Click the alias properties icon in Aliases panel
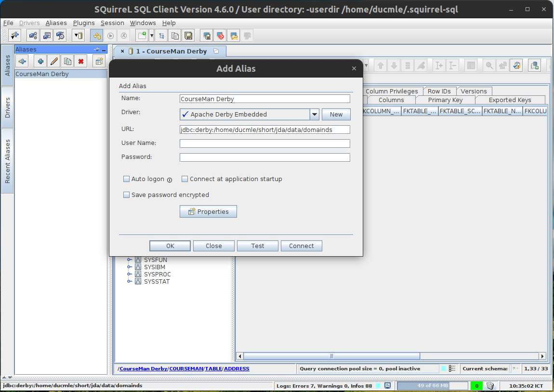Viewport: 554px width, 392px height. click(x=99, y=62)
